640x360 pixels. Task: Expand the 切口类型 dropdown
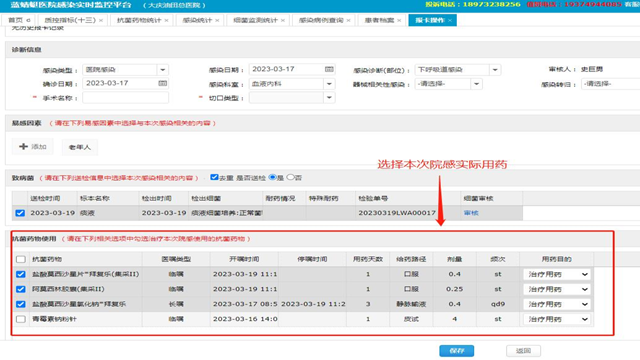329,98
